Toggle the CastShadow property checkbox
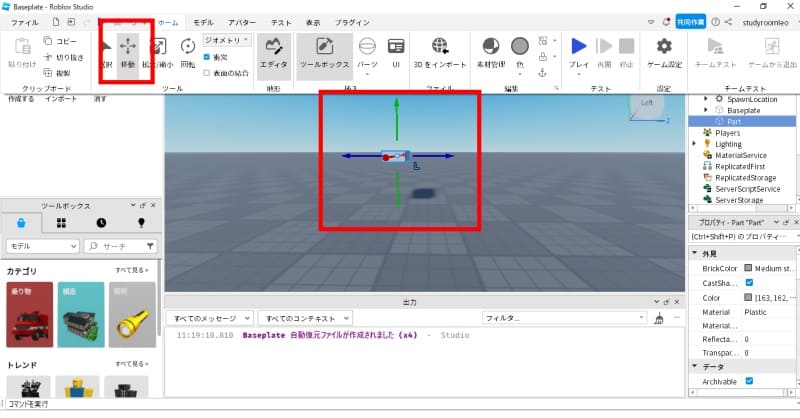Image resolution: width=800 pixels, height=418 pixels. pos(749,282)
